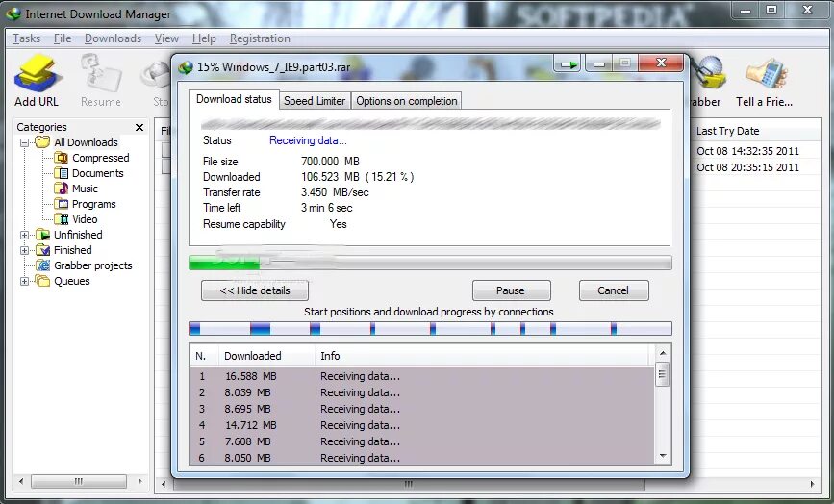The image size is (834, 504).
Task: Click the Music category icon
Action: tap(62, 189)
